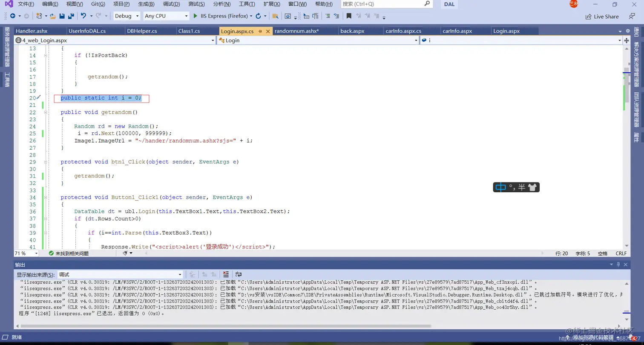Click the Navigate Backward arrow icon
This screenshot has width=644, height=345.
pyautogui.click(x=12, y=16)
